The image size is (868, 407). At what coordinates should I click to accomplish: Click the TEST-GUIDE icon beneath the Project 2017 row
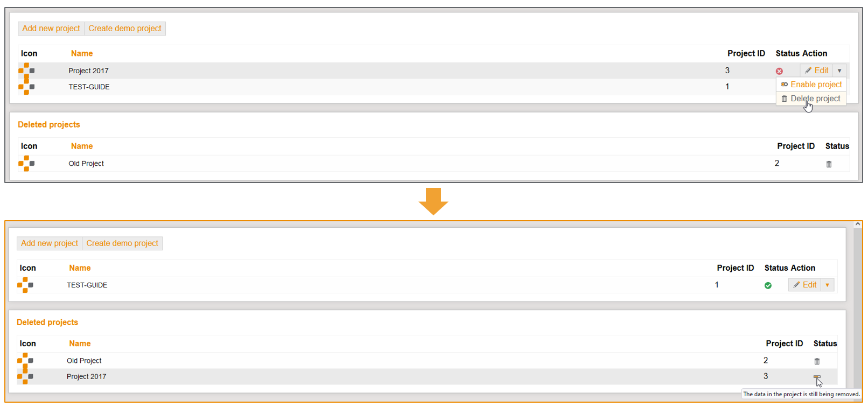tap(26, 87)
